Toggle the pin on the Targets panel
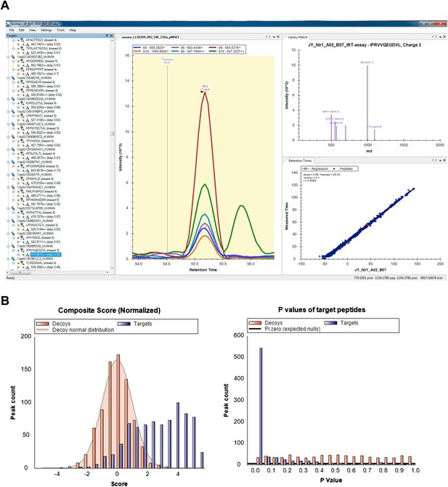The height and width of the screenshot is (487, 448). point(107,36)
